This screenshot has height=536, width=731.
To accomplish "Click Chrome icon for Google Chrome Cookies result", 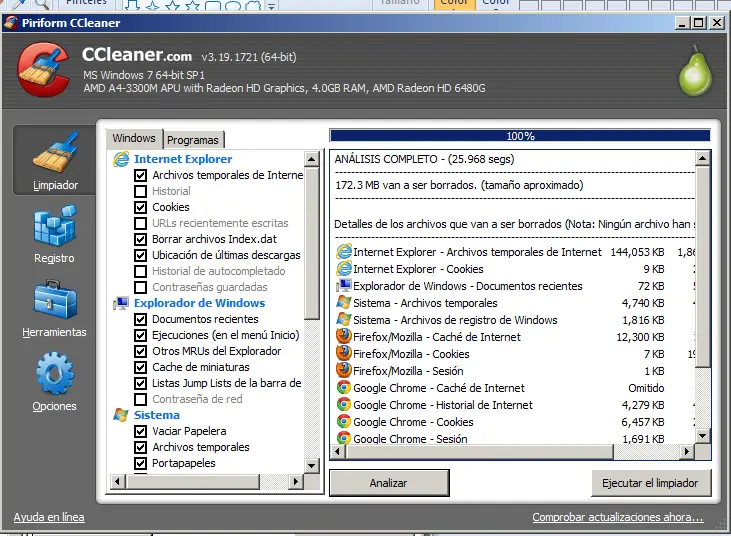I will click(344, 422).
